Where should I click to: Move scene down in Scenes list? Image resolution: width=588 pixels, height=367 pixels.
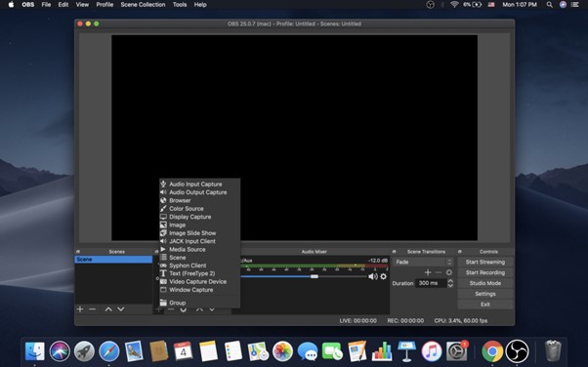[x=121, y=309]
